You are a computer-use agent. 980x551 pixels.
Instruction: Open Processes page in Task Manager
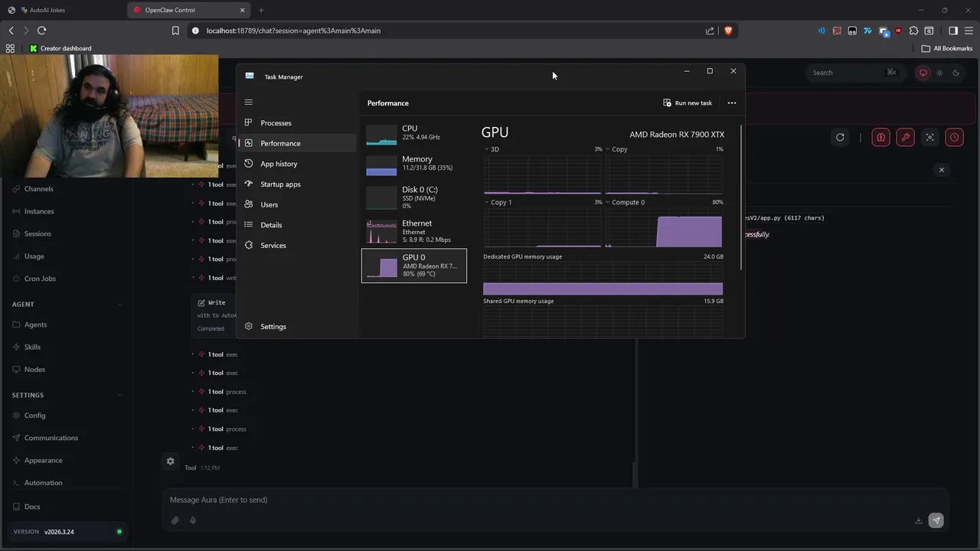[297, 123]
